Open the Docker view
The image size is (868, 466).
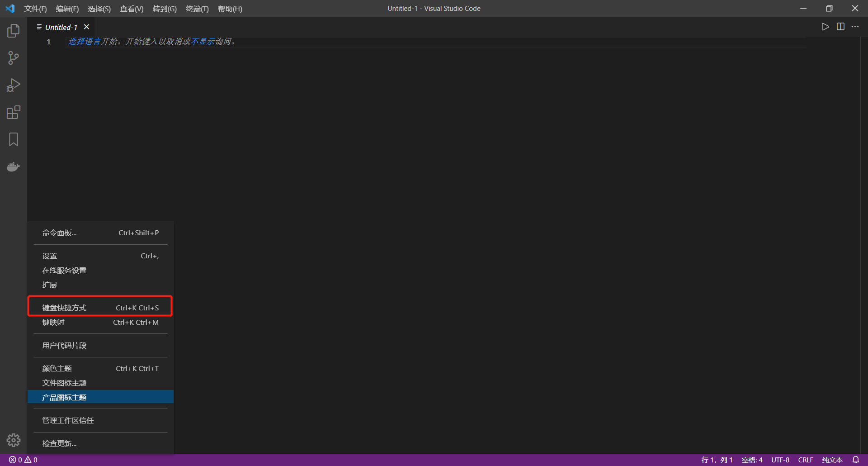tap(14, 166)
